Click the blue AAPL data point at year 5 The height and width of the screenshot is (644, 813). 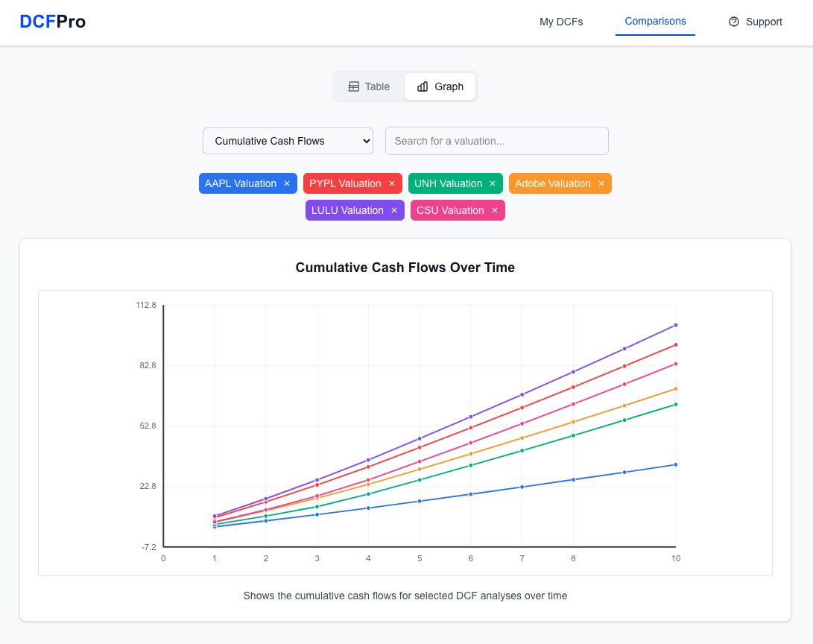(420, 502)
